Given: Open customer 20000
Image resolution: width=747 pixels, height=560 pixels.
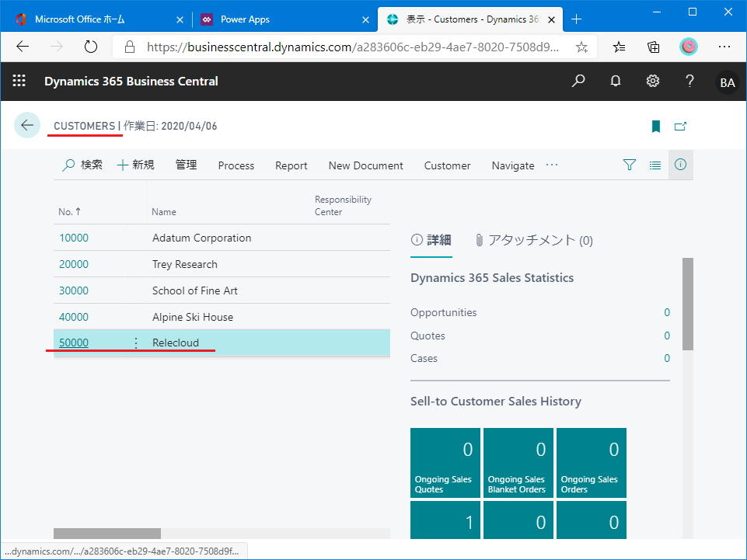Looking at the screenshot, I should [74, 264].
